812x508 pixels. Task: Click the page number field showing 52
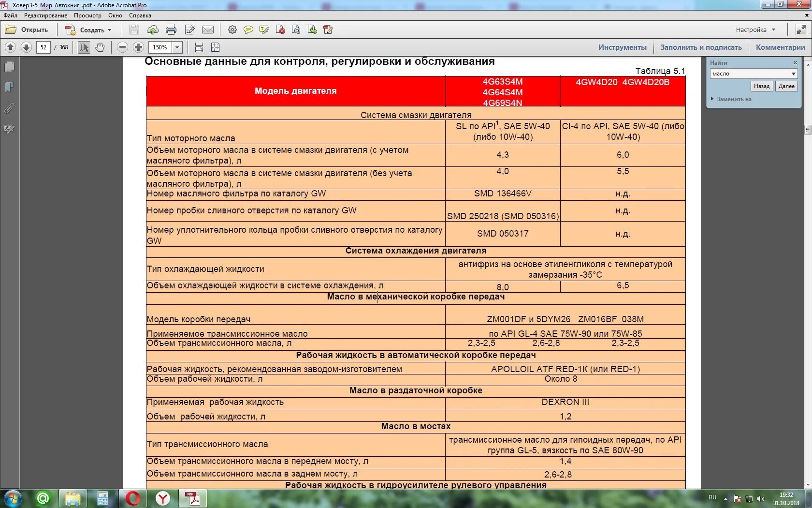(x=43, y=47)
